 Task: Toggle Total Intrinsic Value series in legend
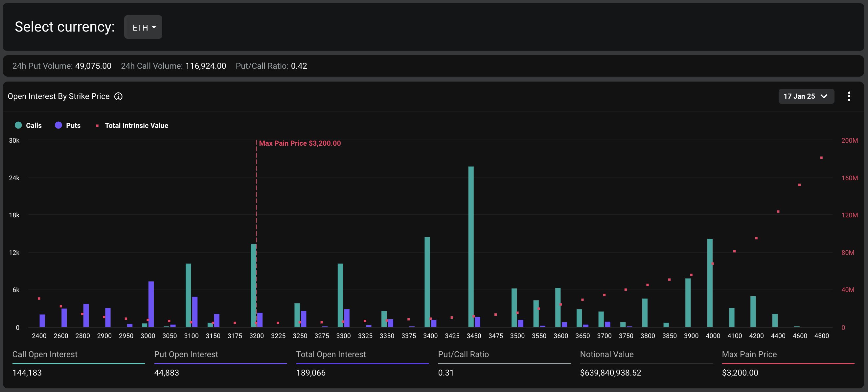(x=136, y=126)
